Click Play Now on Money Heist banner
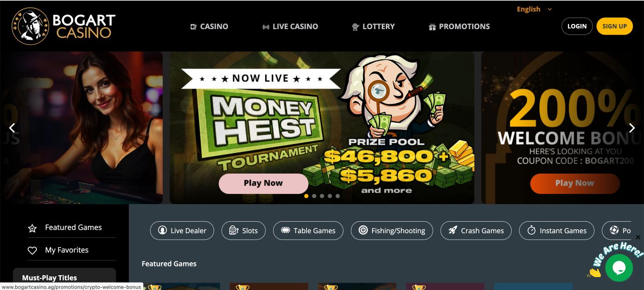Viewport: 644px width, 290px height. coord(263,183)
